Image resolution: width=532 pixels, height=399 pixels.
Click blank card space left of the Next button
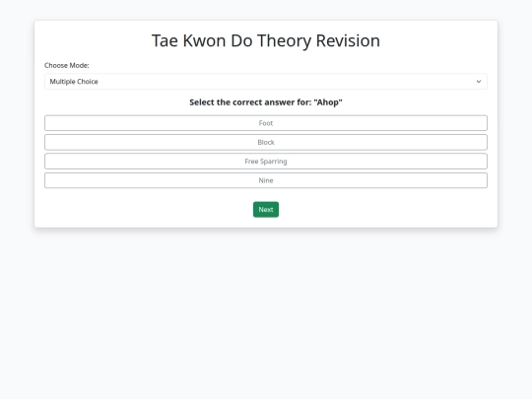tap(146, 209)
